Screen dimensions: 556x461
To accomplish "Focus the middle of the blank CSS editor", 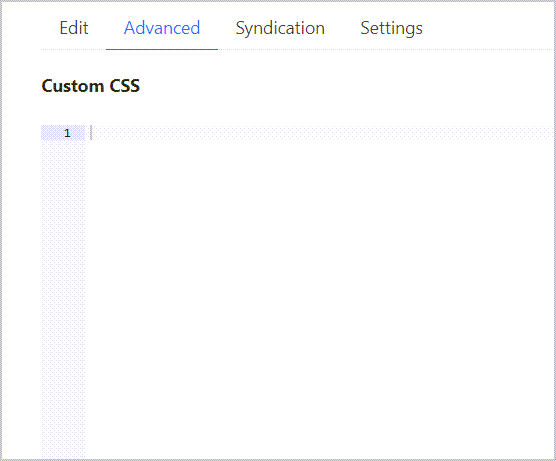I will 321,292.
